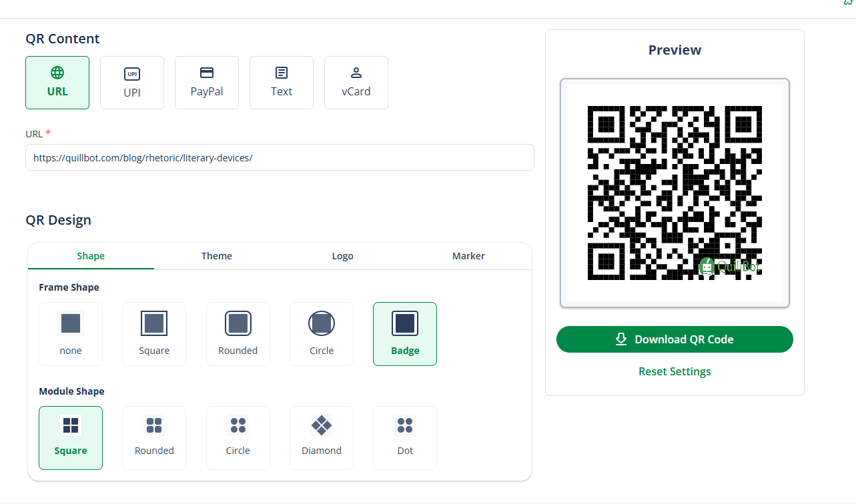856x504 pixels.
Task: Select the URL content type globe icon
Action: click(x=57, y=73)
